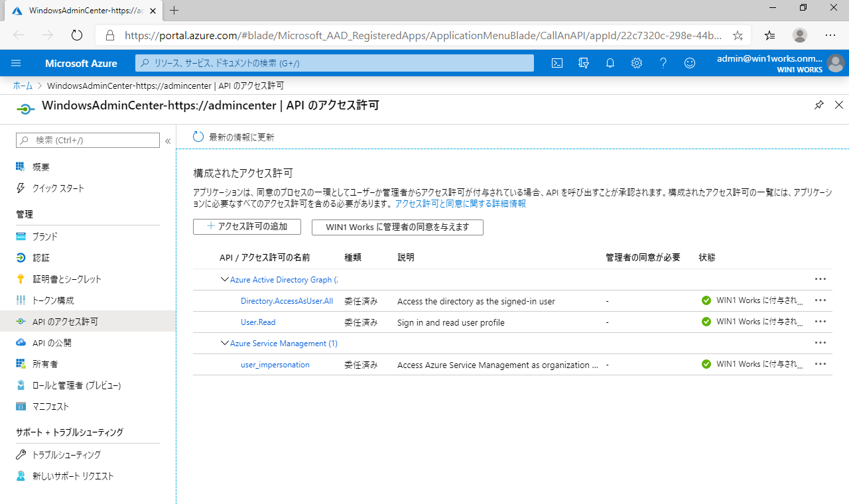This screenshot has height=504, width=849.
Task: Open Cloud Shell from top bar
Action: pyautogui.click(x=558, y=63)
